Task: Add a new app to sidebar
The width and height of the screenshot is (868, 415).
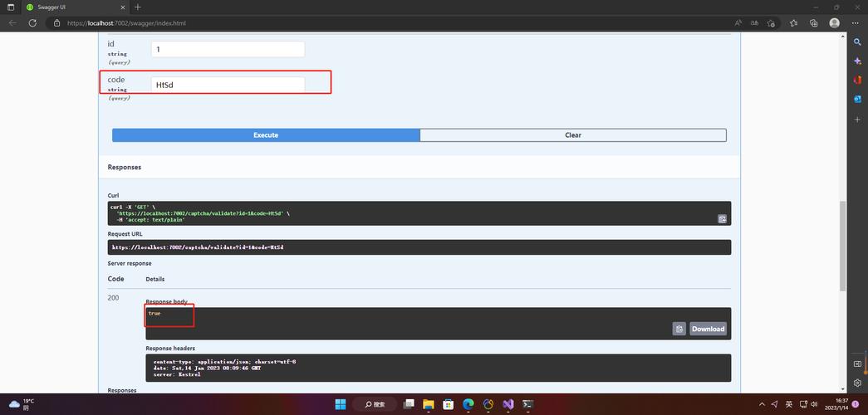Action: pos(857,120)
